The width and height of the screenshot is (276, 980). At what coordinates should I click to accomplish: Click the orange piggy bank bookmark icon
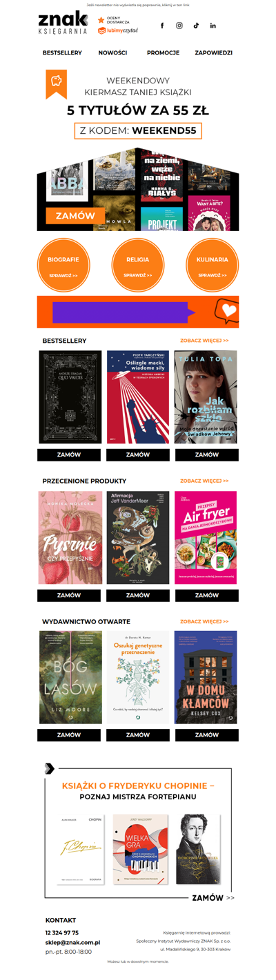(x=57, y=84)
